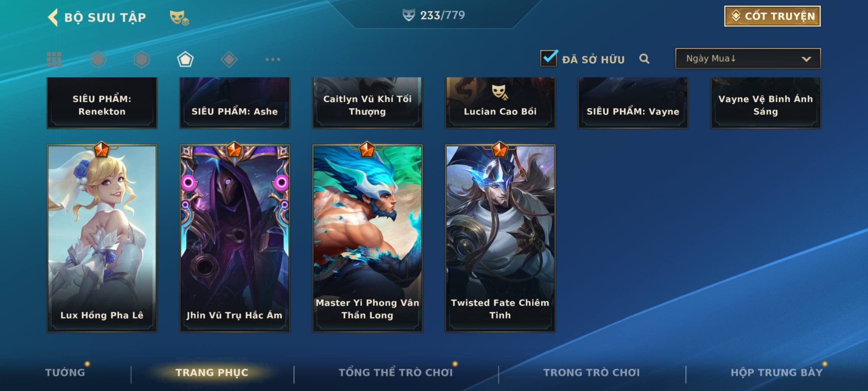Go back using the Bộ Sưu Tập arrow
The height and width of the screenshot is (391, 868).
point(53,17)
